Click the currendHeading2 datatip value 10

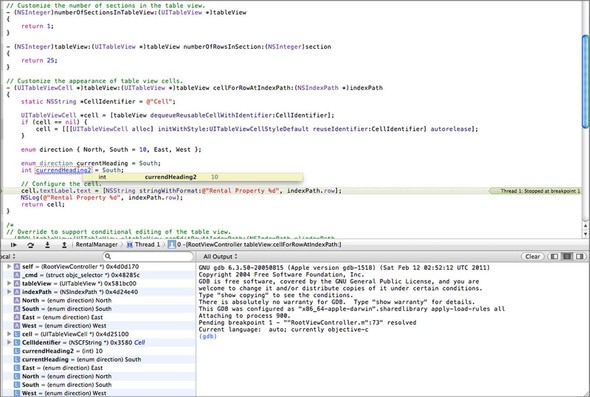click(214, 177)
